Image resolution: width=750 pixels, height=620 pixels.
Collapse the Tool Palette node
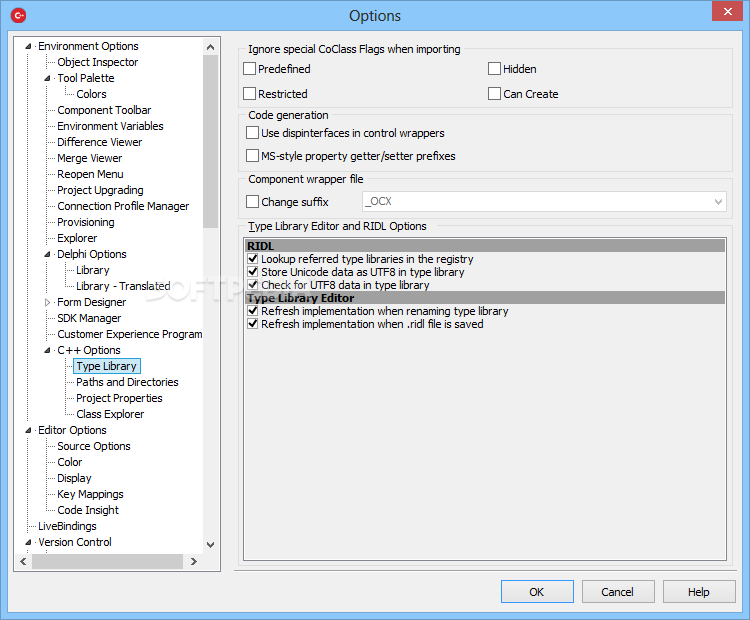(x=47, y=78)
